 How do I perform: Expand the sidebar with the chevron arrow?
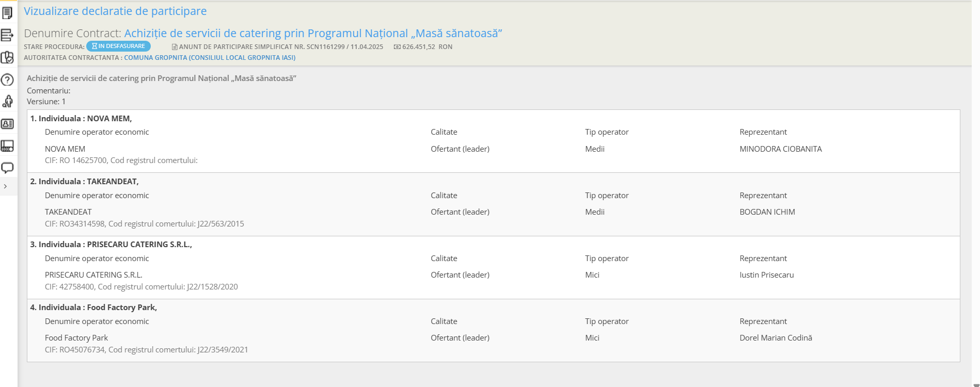point(5,186)
